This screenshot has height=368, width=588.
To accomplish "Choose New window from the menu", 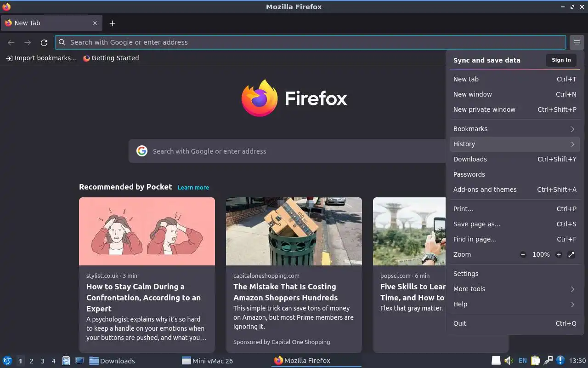I will tap(514, 94).
